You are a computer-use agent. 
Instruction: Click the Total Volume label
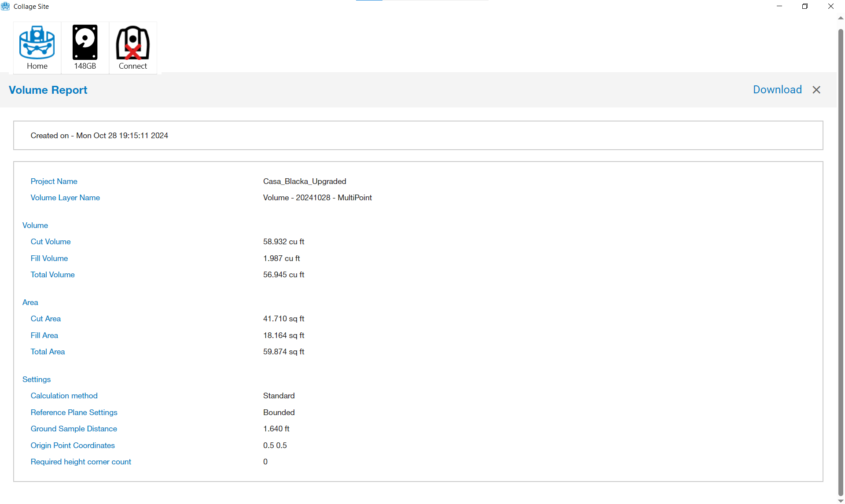[x=52, y=275]
